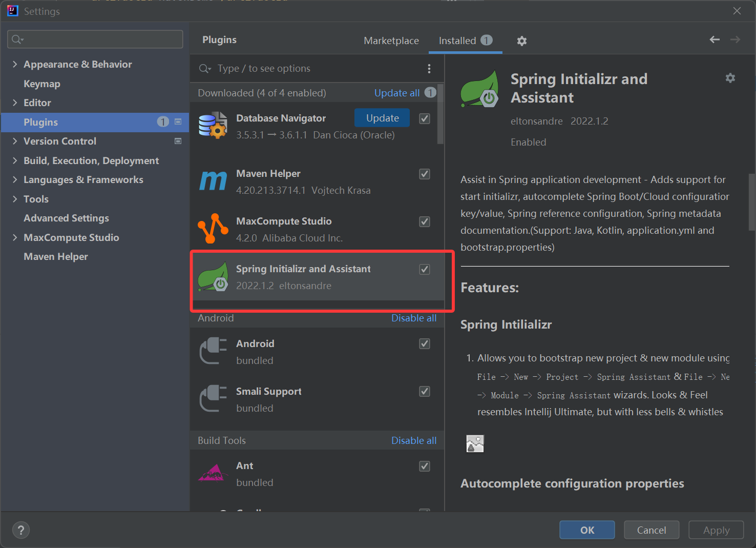Image resolution: width=756 pixels, height=548 pixels.
Task: Click the broken image placeholder in the description
Action: (475, 443)
